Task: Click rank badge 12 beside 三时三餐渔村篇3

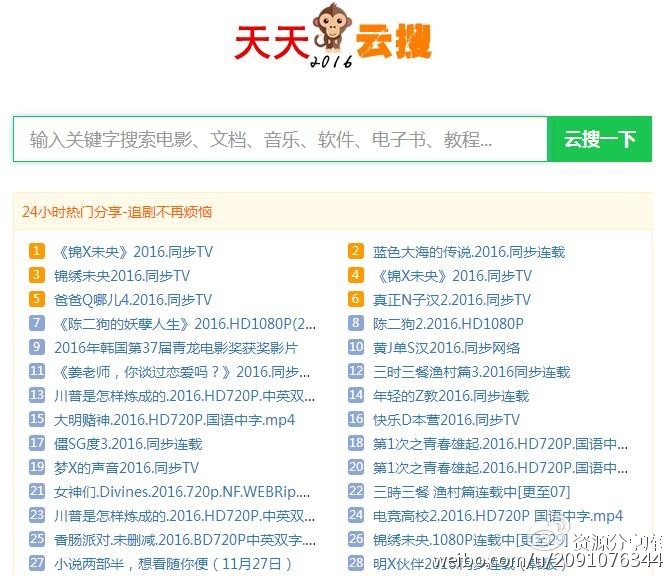Action: pyautogui.click(x=356, y=371)
